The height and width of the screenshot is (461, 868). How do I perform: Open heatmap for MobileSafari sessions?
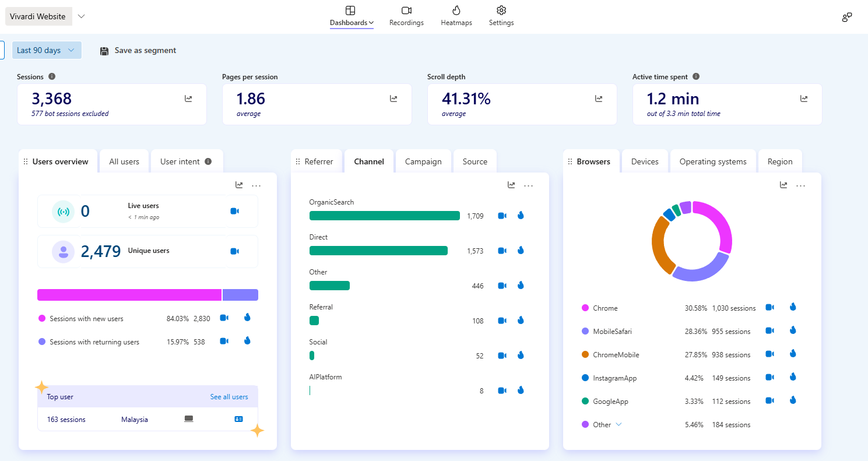click(x=793, y=330)
